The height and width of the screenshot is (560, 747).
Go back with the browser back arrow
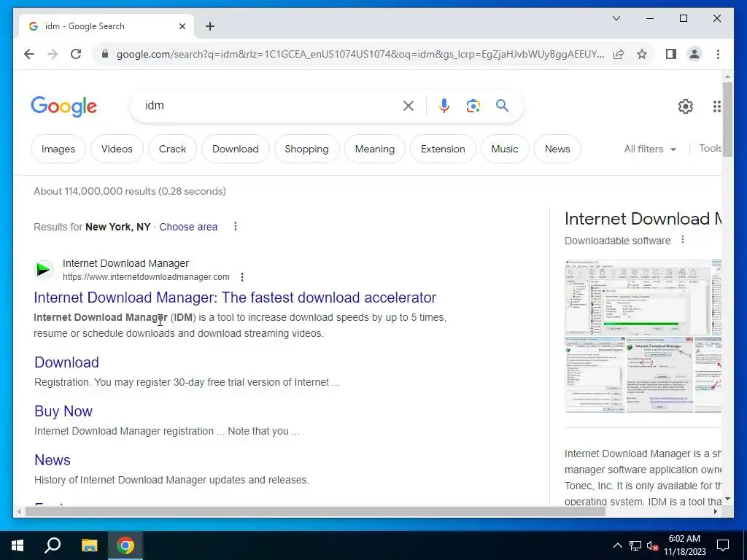tap(29, 54)
